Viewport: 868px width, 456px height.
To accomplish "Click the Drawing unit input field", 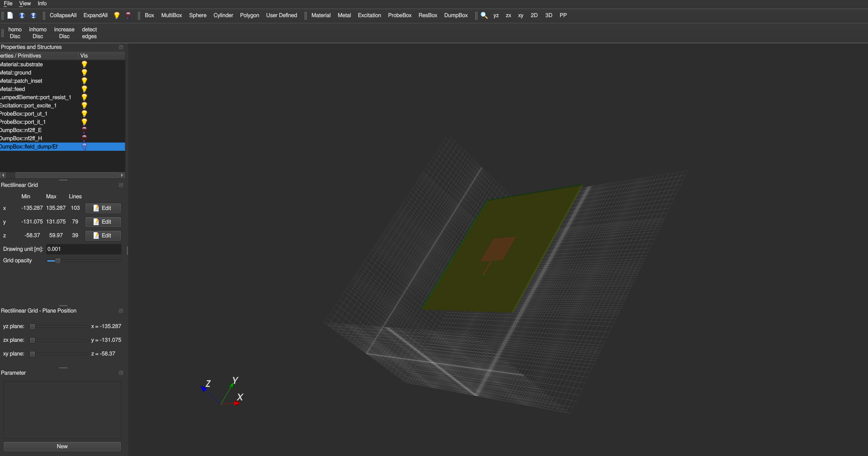I will pyautogui.click(x=83, y=249).
